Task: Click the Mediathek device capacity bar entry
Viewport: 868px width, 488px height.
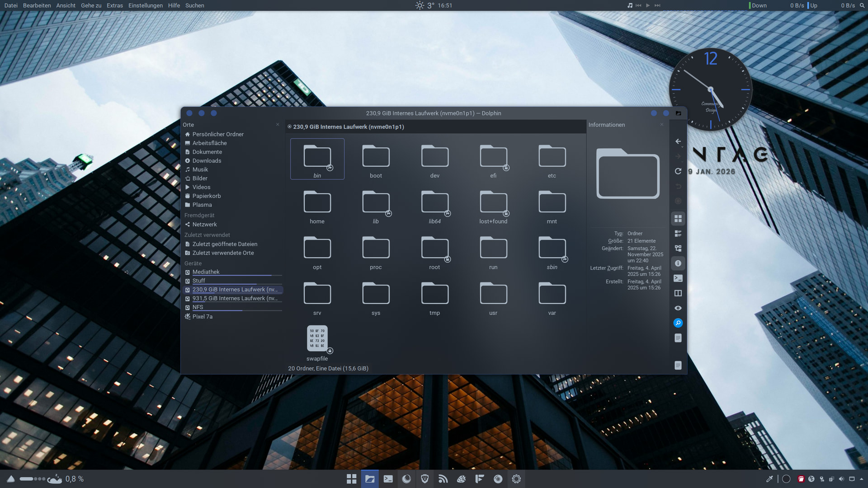Action: click(x=206, y=272)
